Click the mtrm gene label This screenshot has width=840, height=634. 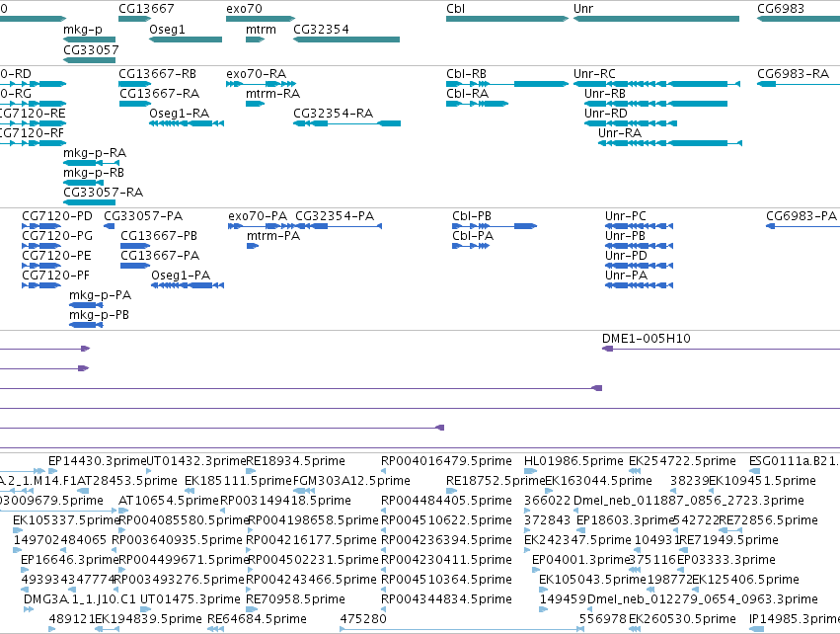point(261,30)
